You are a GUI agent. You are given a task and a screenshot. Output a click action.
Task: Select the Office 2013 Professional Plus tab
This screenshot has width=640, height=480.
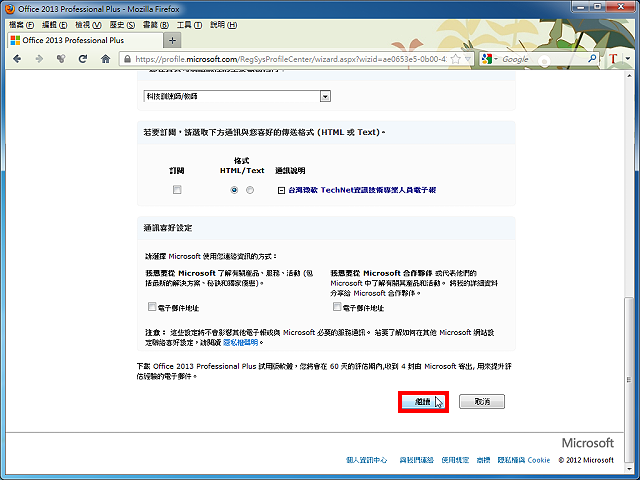[x=85, y=40]
